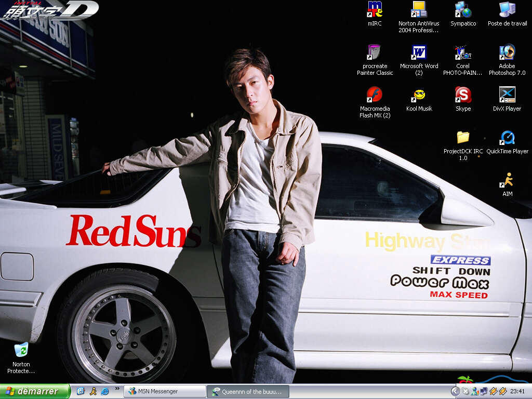This screenshot has height=399, width=532.
Task: Launch QuickTime Player shortcut
Action: click(x=507, y=138)
